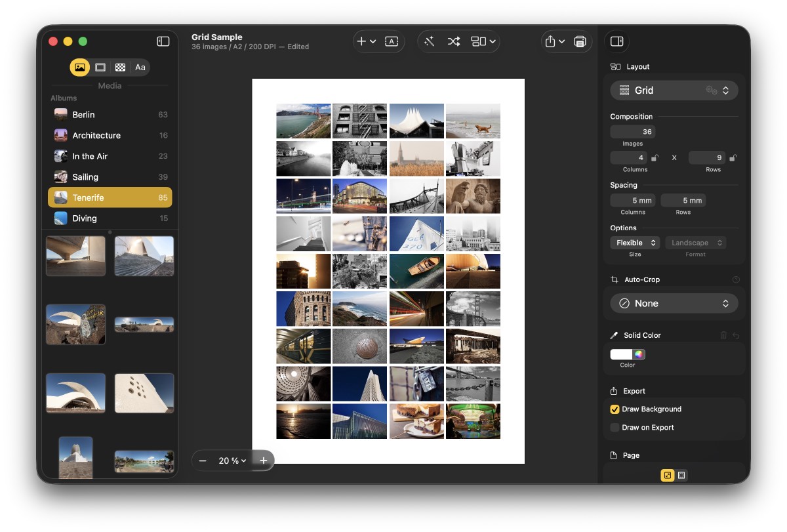The width and height of the screenshot is (787, 532).
Task: Select the Tenerife album
Action: click(x=109, y=197)
